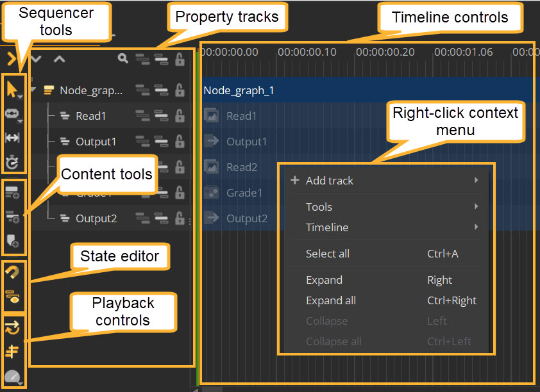Screen dimensions: 540x392
Task: Click the loop playback arrows icon
Action: point(12,327)
